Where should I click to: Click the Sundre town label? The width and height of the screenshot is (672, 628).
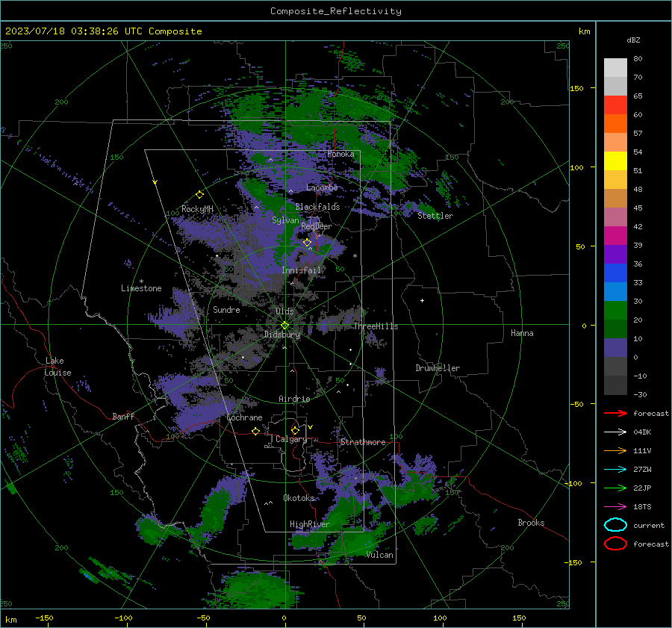pos(226,309)
